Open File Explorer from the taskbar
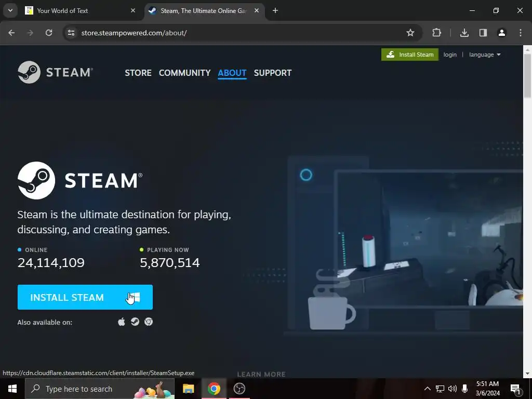The height and width of the screenshot is (399, 532). point(188,389)
